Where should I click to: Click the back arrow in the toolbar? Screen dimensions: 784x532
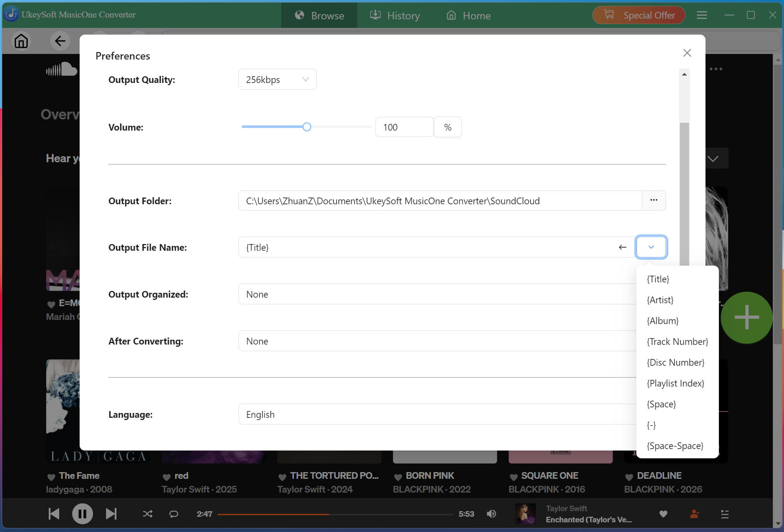coord(60,41)
